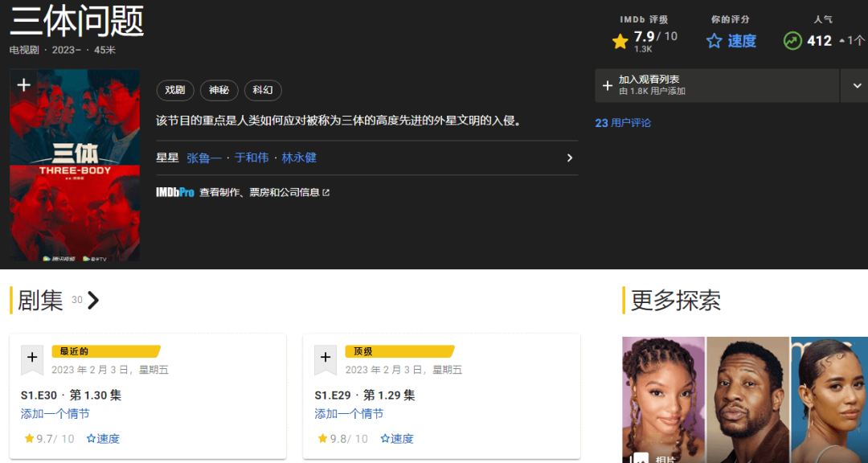Open cast member 林永健
This screenshot has width=868, height=463.
coord(299,158)
